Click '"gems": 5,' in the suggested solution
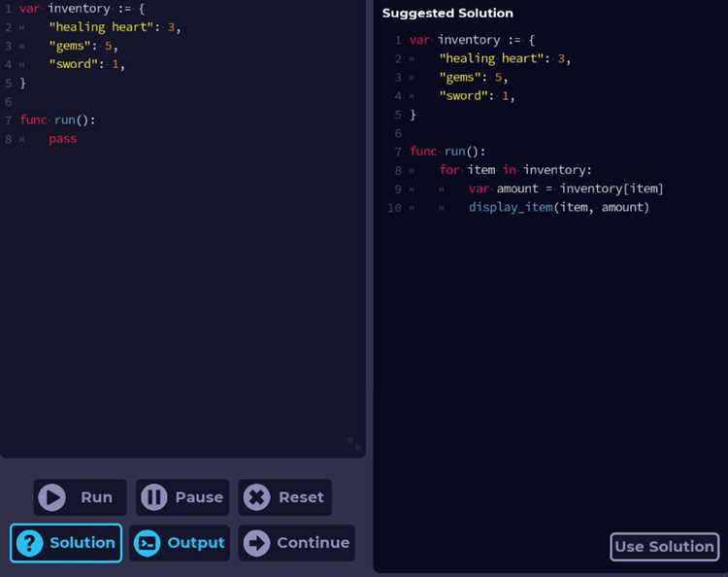Viewport: 728px width, 577px height. (x=474, y=77)
